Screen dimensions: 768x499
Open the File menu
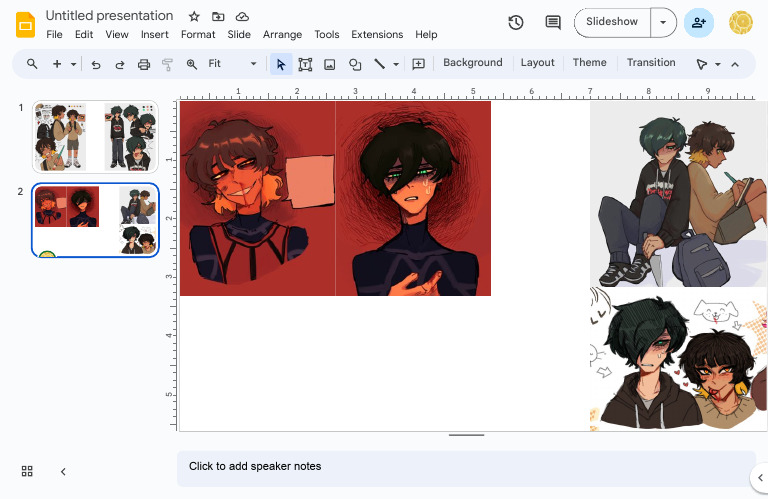coord(54,35)
